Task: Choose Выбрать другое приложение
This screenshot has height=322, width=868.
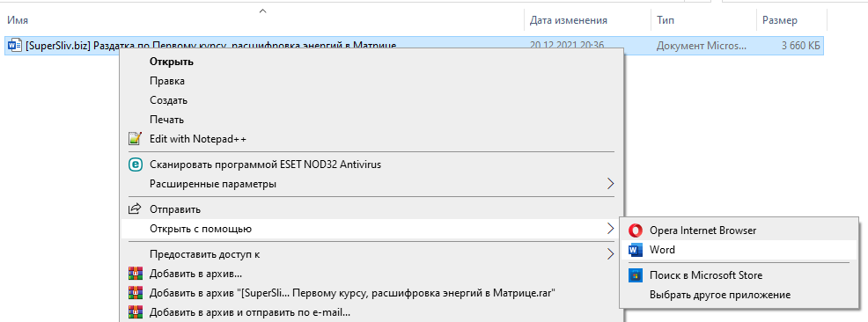Action: [739, 295]
